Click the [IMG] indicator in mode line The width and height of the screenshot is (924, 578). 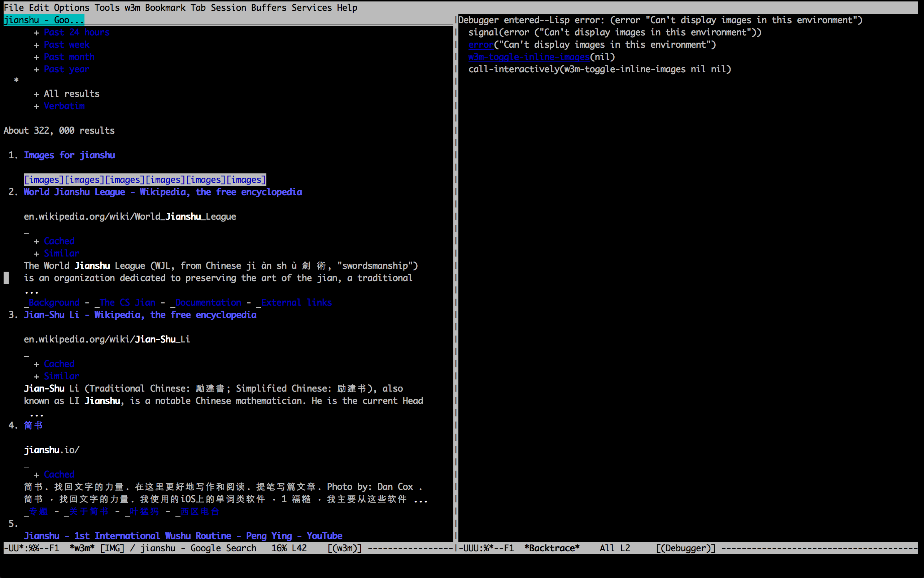coord(112,548)
